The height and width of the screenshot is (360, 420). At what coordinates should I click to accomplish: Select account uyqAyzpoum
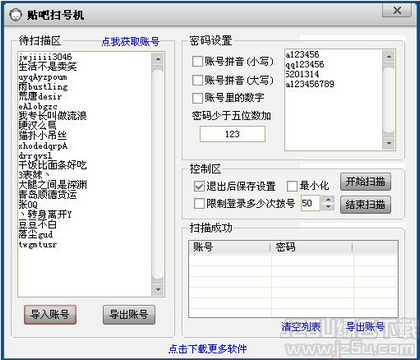coord(43,77)
